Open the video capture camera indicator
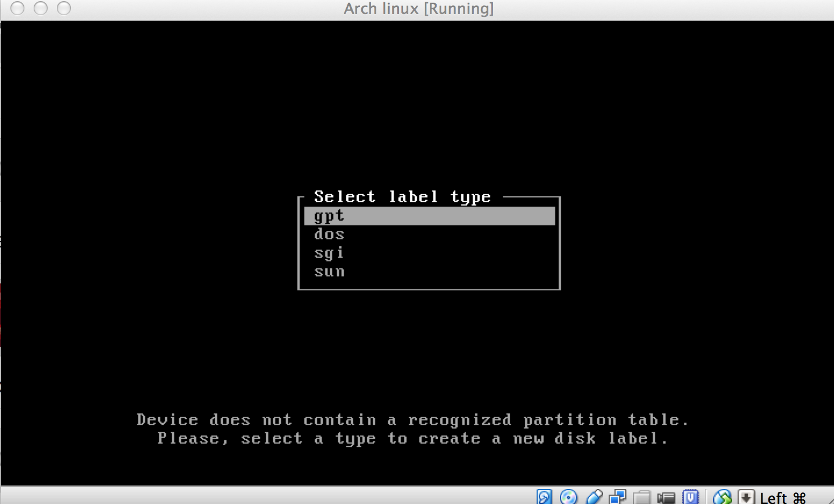Screen dimensions: 834x504 pyautogui.click(x=666, y=498)
